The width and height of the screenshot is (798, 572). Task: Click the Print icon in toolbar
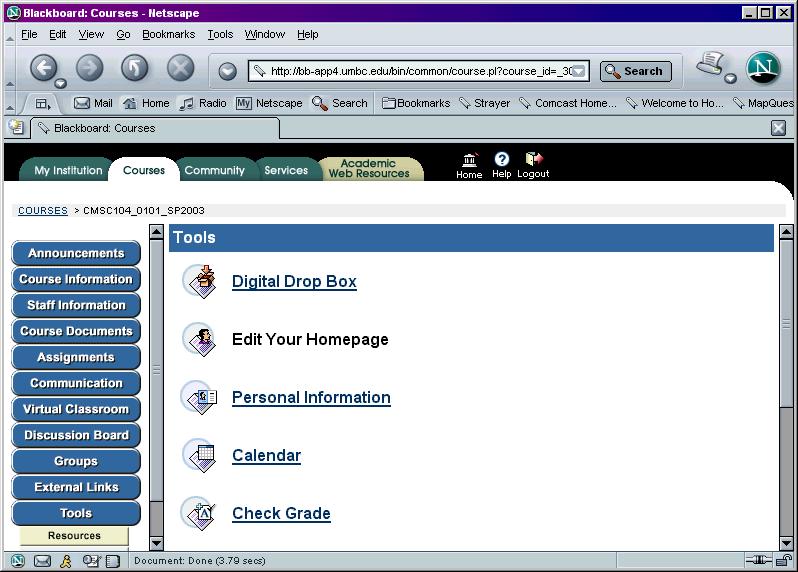click(710, 64)
